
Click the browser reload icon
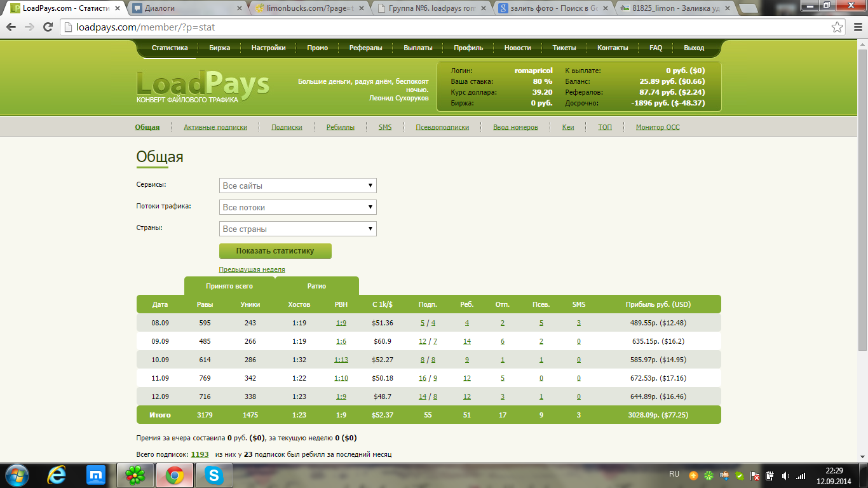click(x=48, y=27)
